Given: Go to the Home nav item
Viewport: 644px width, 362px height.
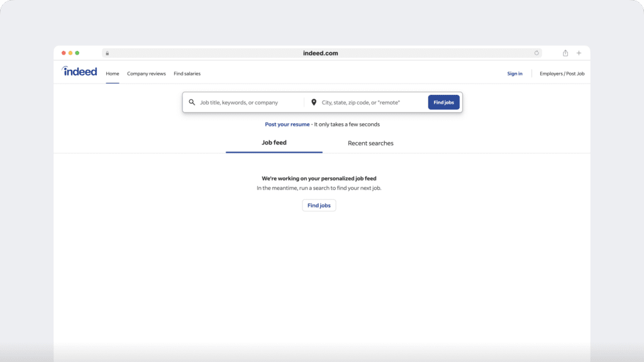Looking at the screenshot, I should [113, 74].
